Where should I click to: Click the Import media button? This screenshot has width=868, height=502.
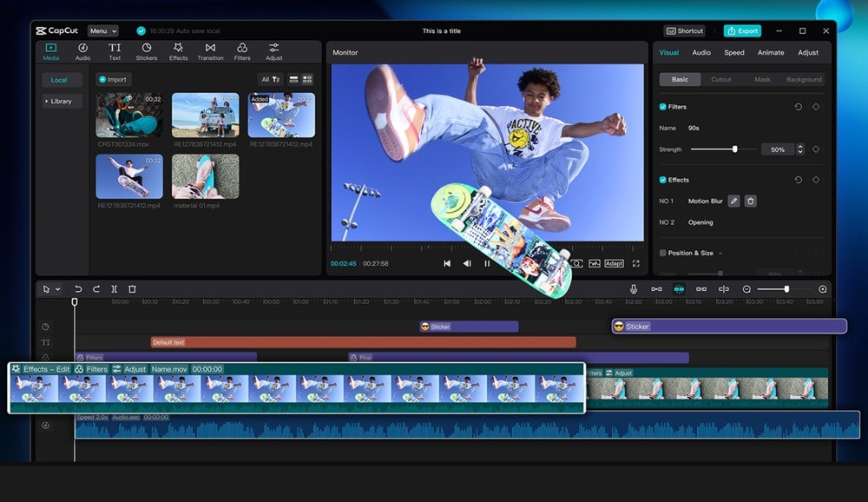[x=113, y=79]
